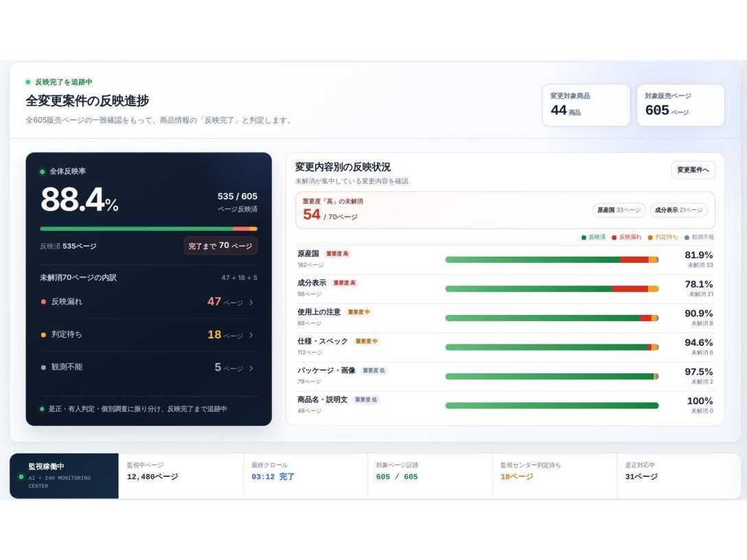Click the 使用上の注意 progress bar

(552, 318)
